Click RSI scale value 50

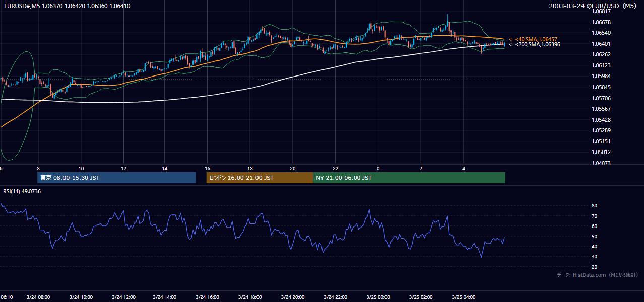point(595,236)
